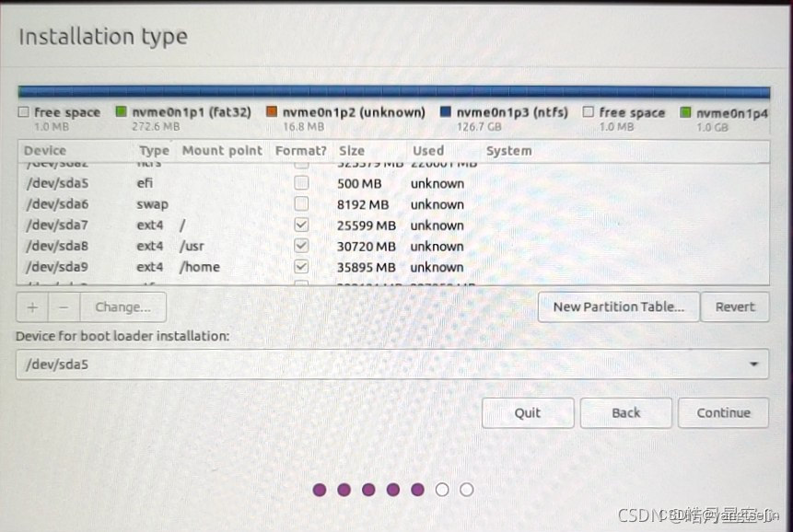Image resolution: width=793 pixels, height=532 pixels.
Task: Click the Used column header
Action: point(428,151)
